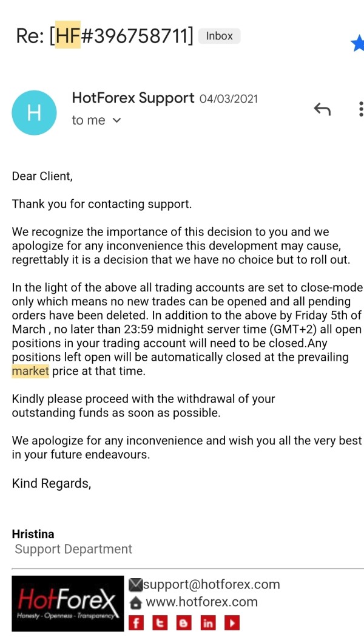
Task: Open the three-dot more options menu
Action: (360, 109)
